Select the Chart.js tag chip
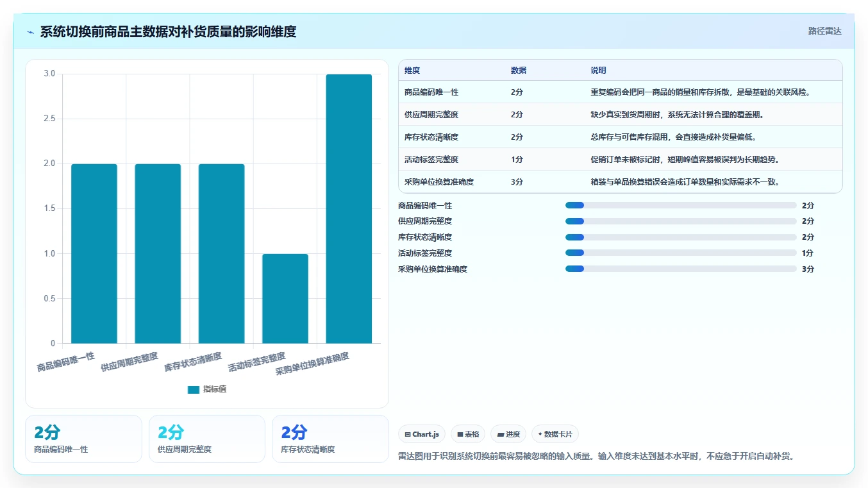 tap(422, 434)
